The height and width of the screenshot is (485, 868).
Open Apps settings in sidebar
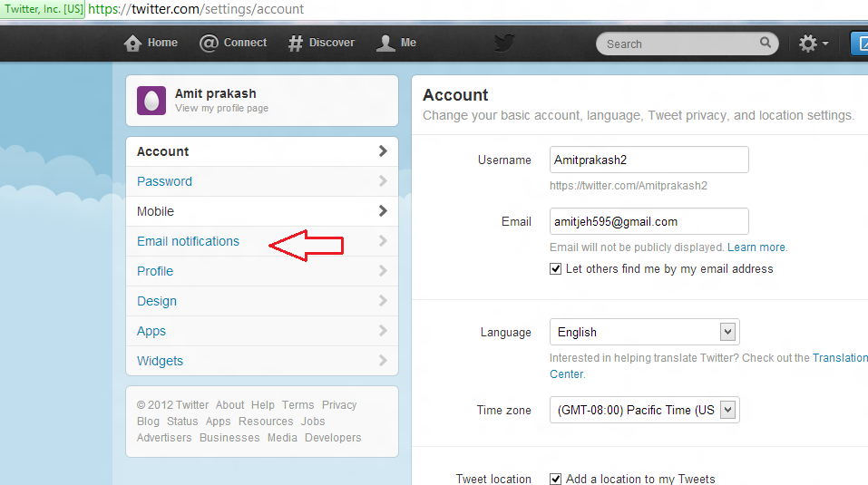coord(262,331)
